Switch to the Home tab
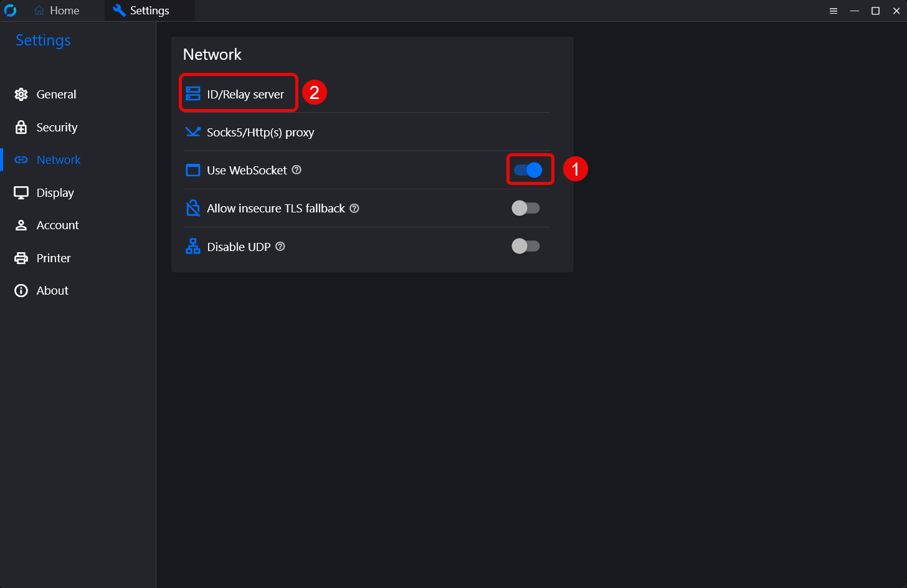This screenshot has width=907, height=588. pyautogui.click(x=57, y=11)
